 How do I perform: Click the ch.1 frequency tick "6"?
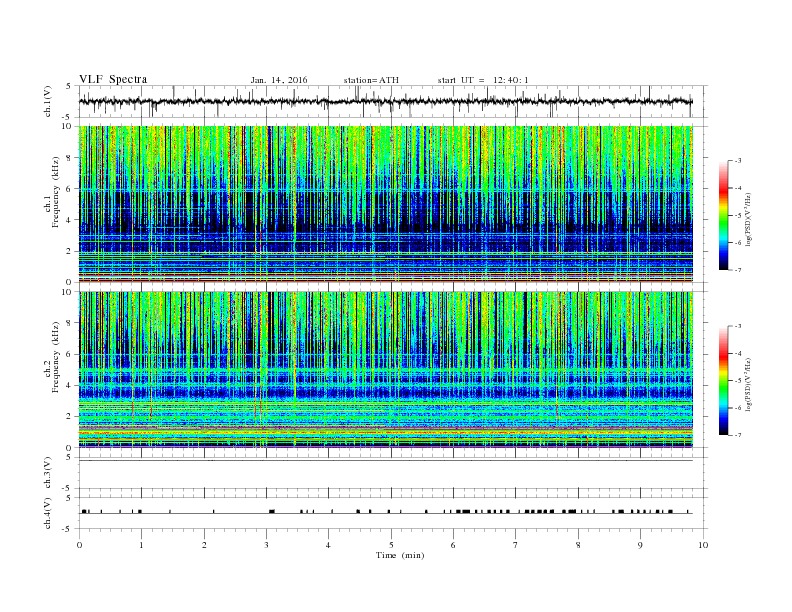point(69,189)
